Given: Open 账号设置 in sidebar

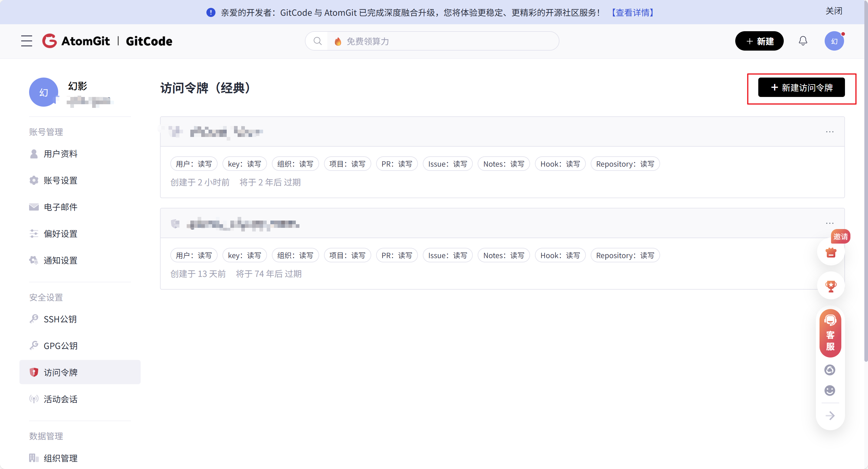Looking at the screenshot, I should coord(60,181).
